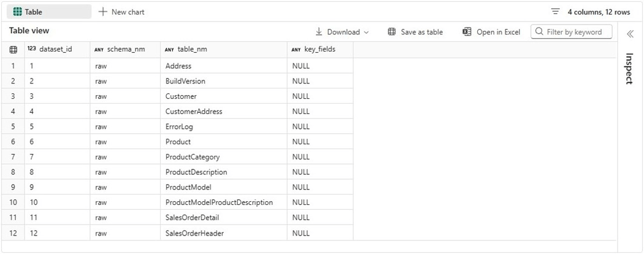The height and width of the screenshot is (254, 644).
Task: Select the ProductCategory table name cell
Action: [x=193, y=157]
